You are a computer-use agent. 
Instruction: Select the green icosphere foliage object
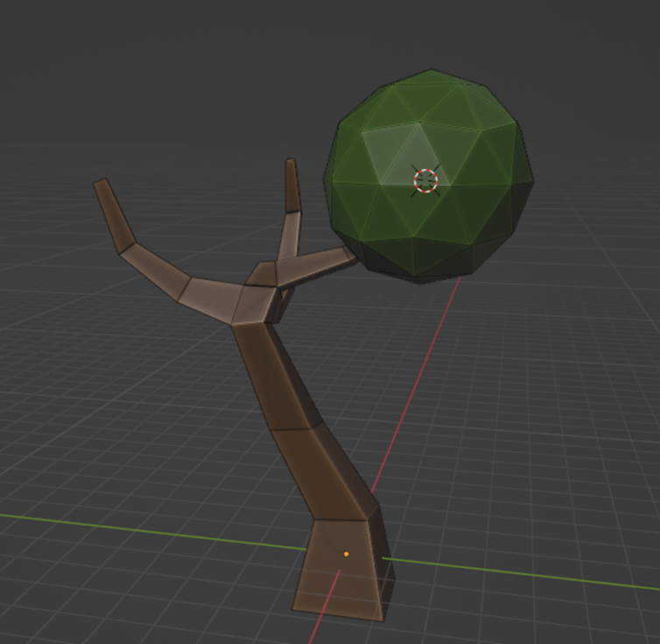429,177
